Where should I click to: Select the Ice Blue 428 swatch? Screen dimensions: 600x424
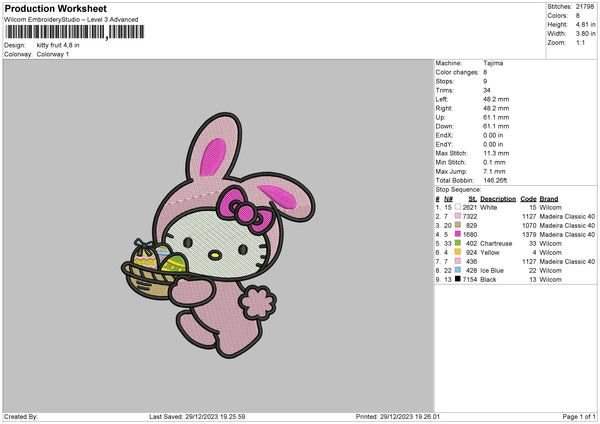click(457, 270)
